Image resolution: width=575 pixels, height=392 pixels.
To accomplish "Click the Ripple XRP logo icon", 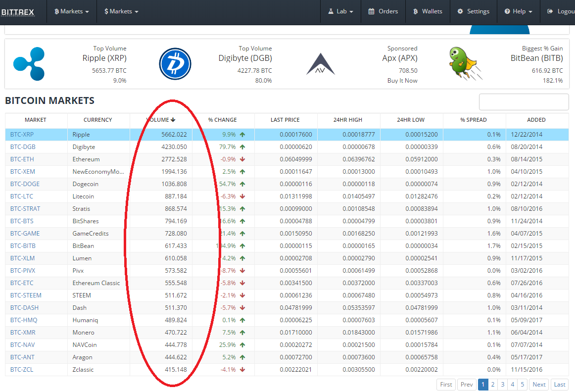I will [x=29, y=64].
